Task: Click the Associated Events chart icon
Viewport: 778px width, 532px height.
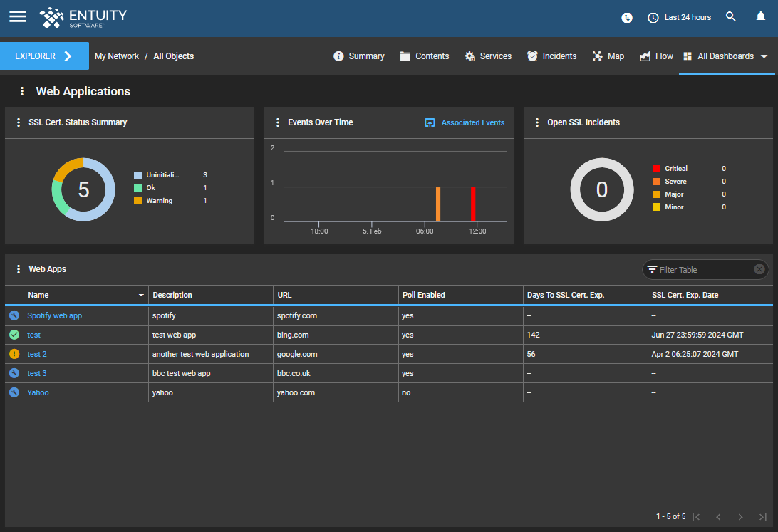Action: click(x=430, y=122)
